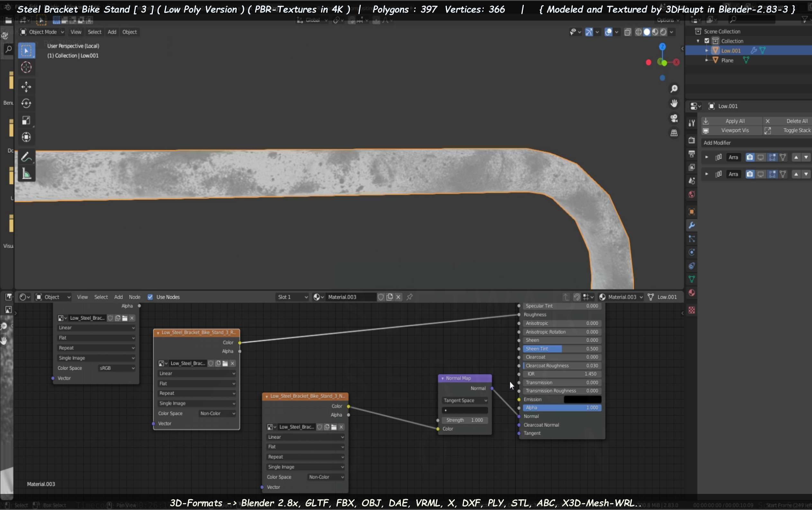Toggle render visibility of first Array modifier
The height and width of the screenshot is (510, 812).
click(x=750, y=157)
